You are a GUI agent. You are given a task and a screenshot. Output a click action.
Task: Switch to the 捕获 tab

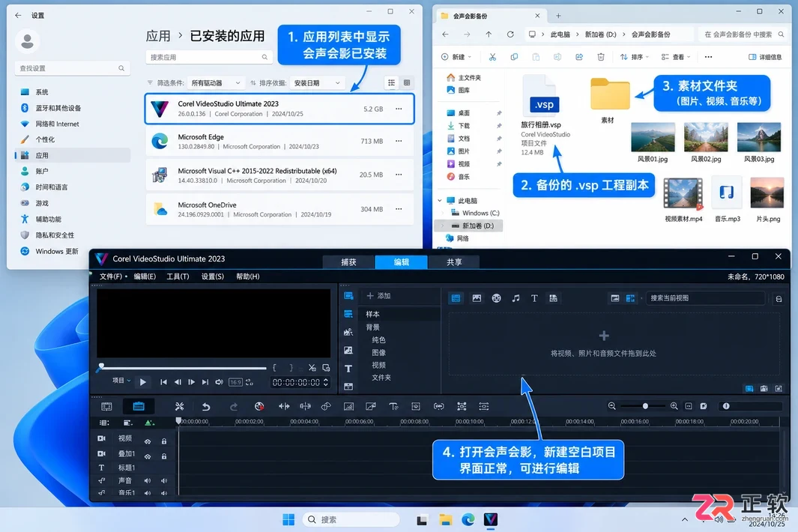point(348,262)
